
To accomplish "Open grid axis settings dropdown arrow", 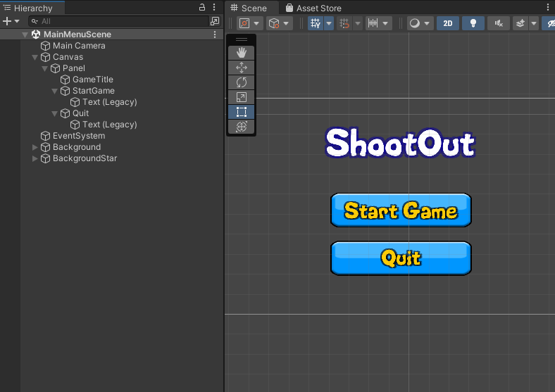I will (329, 23).
